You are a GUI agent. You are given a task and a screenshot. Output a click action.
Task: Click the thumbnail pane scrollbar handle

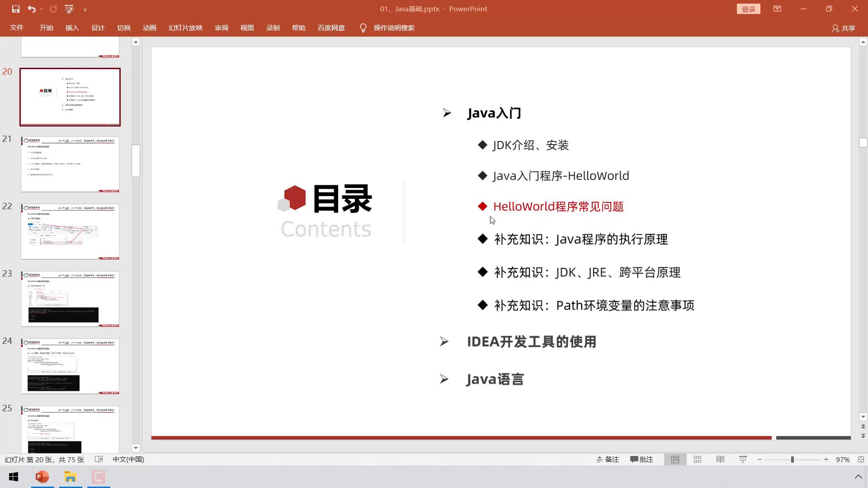coord(136,161)
